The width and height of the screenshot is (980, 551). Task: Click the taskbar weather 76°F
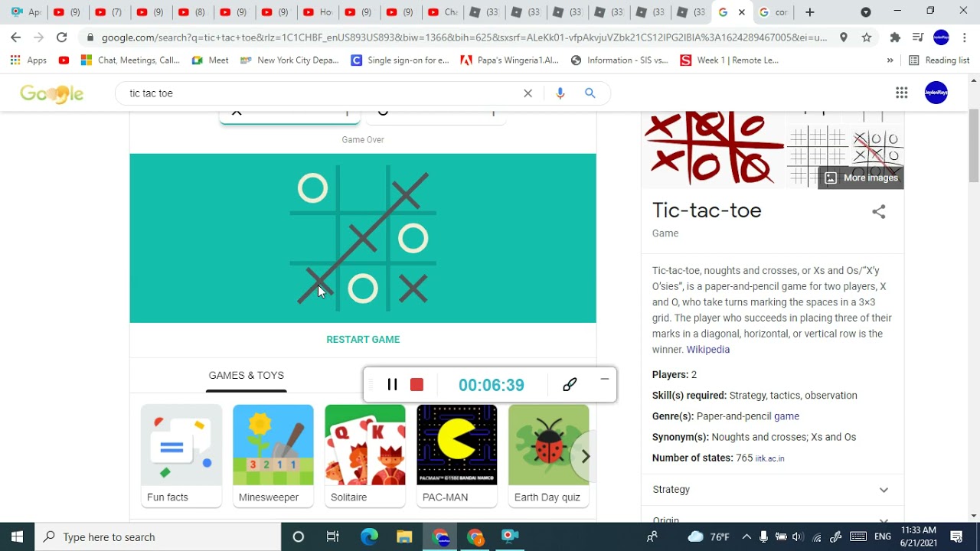707,536
